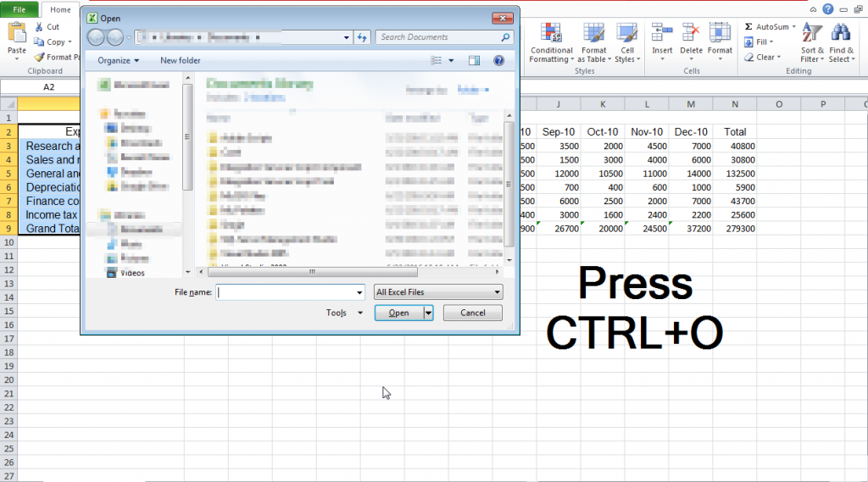
Task: Click the Format Painter brush icon
Action: pyautogui.click(x=39, y=57)
